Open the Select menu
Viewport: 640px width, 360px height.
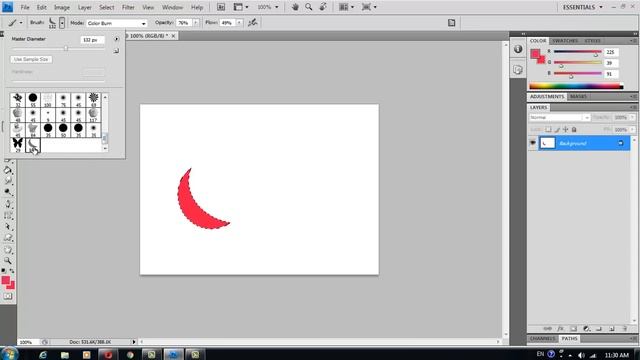pyautogui.click(x=107, y=7)
